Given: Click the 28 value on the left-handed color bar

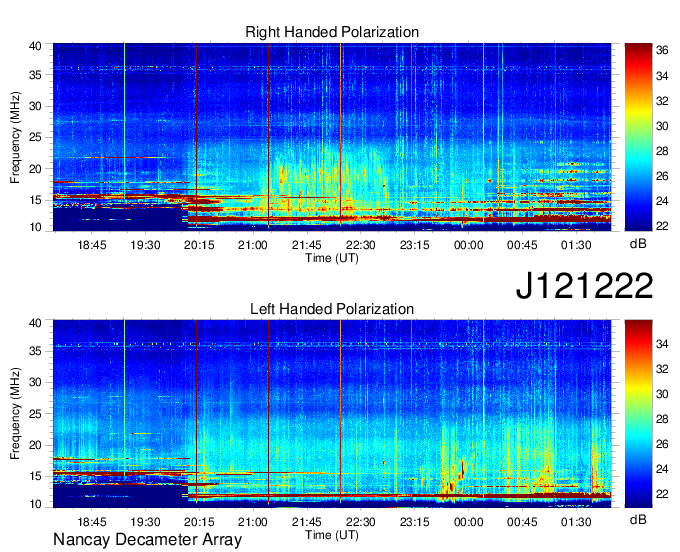Looking at the screenshot, I should (662, 419).
